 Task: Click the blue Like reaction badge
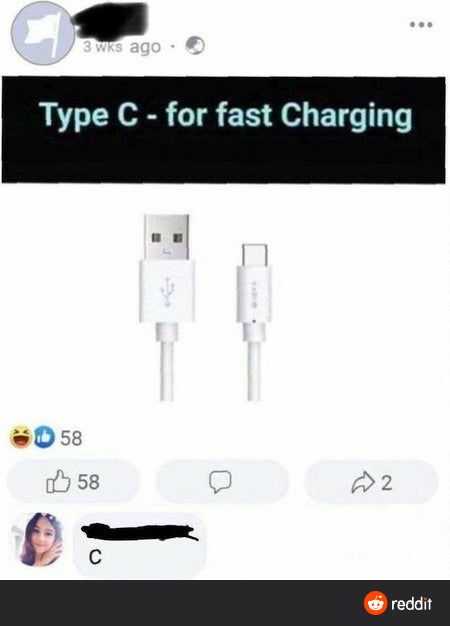point(44,437)
